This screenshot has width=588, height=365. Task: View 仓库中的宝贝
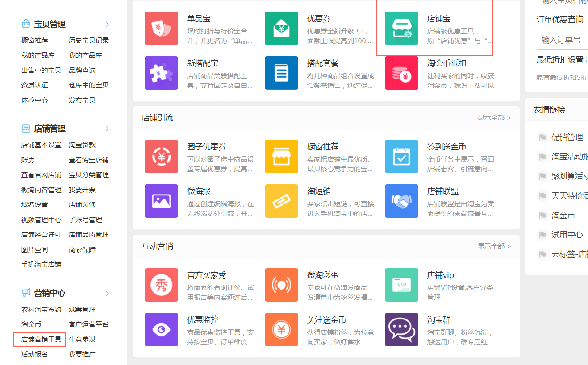coord(89,85)
